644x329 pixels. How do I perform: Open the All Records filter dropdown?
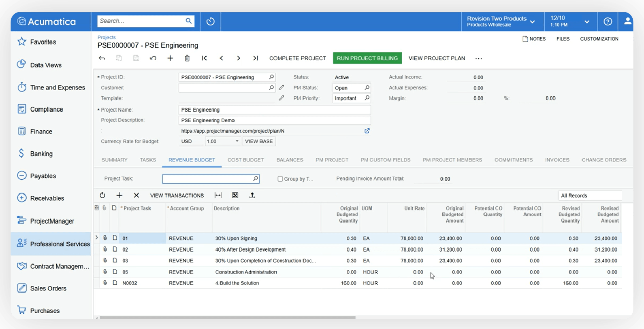pyautogui.click(x=590, y=195)
